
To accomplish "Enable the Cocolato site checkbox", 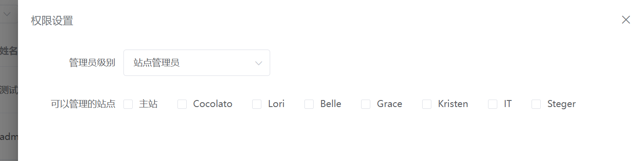I will (x=182, y=104).
